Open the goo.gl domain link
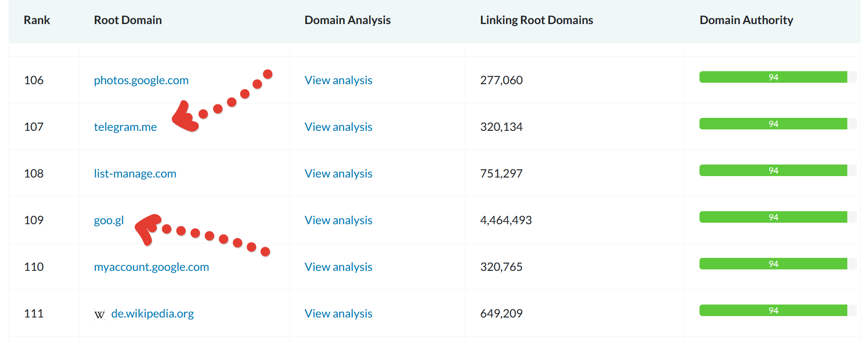 [x=109, y=220]
